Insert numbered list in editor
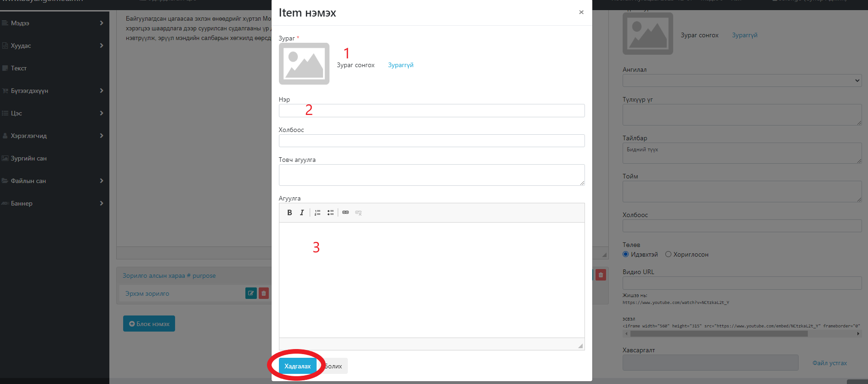 click(318, 212)
